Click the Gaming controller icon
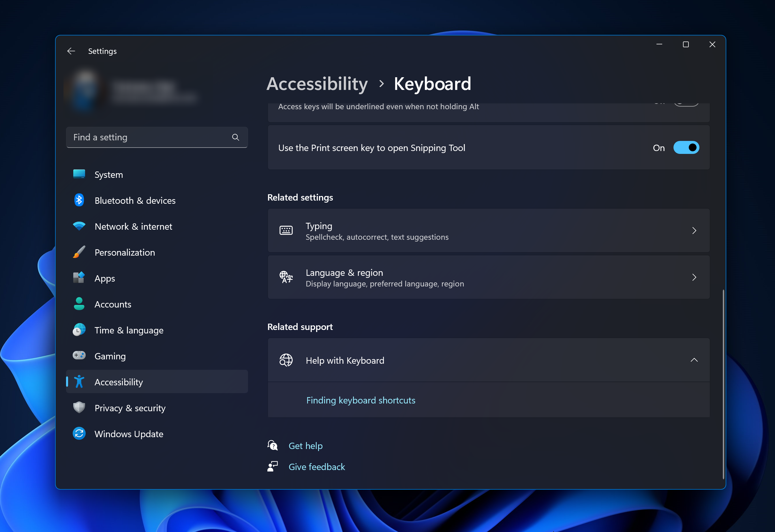The height and width of the screenshot is (532, 775). [x=79, y=356]
